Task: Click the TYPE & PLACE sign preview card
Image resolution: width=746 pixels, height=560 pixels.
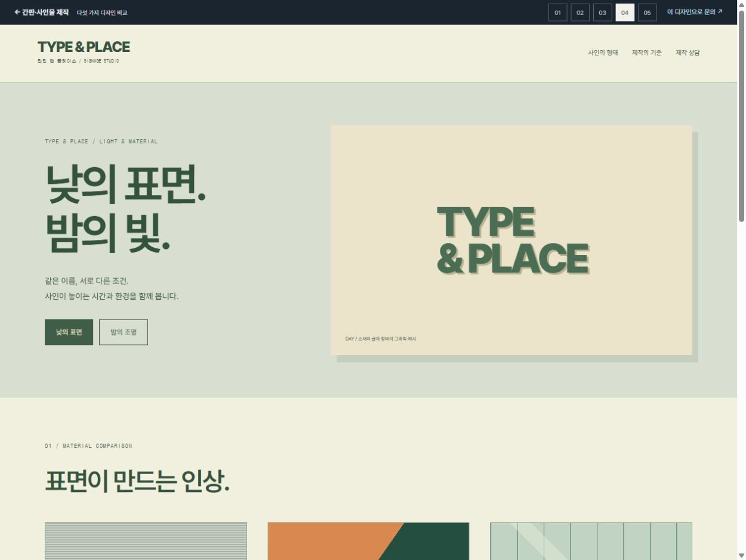Action: click(511, 240)
